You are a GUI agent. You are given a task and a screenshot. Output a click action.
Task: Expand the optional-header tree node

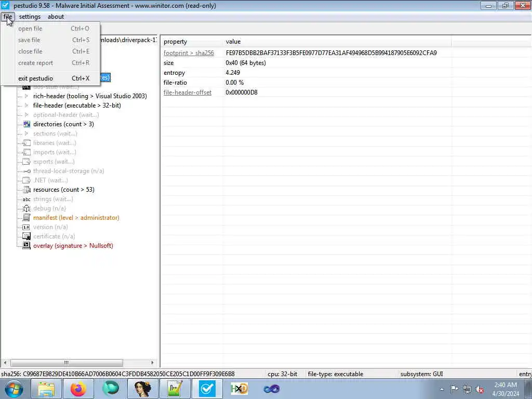point(26,115)
